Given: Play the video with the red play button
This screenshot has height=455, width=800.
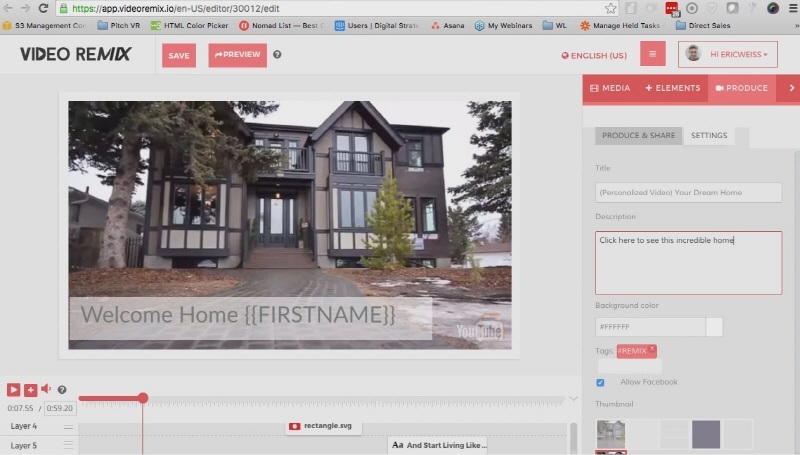Looking at the screenshot, I should point(13,390).
